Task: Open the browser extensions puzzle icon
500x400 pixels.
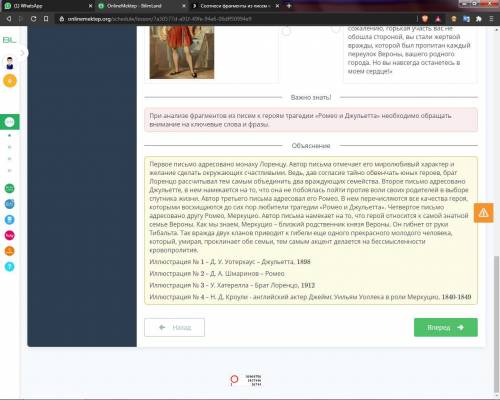Action: pos(479,19)
